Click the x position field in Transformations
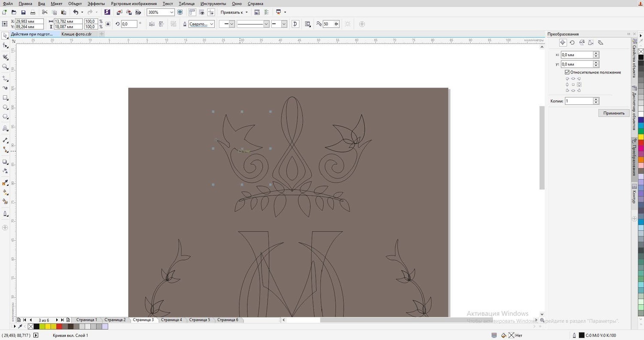This screenshot has width=644, height=340. tap(577, 55)
